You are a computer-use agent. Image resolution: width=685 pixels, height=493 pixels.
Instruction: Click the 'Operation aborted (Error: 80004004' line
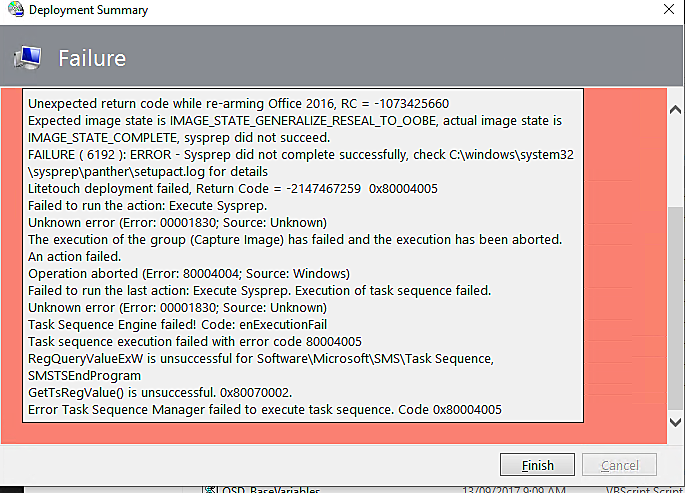(x=189, y=274)
